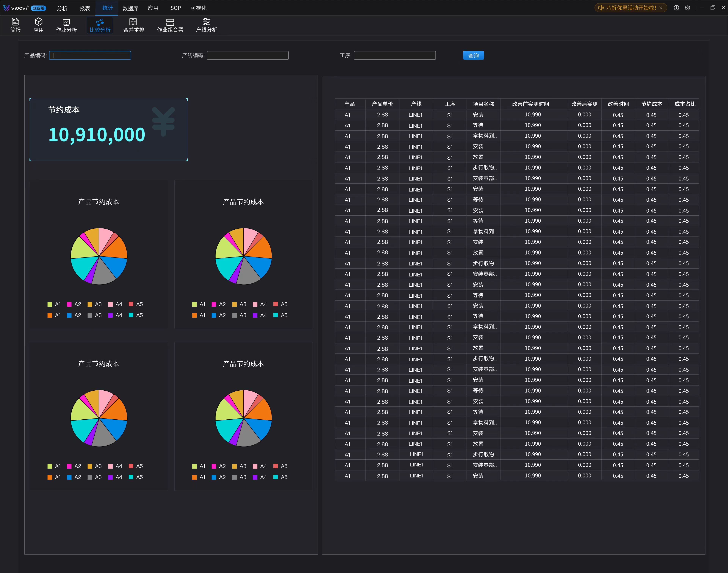Sort by 改善时间 column header

[x=618, y=104]
